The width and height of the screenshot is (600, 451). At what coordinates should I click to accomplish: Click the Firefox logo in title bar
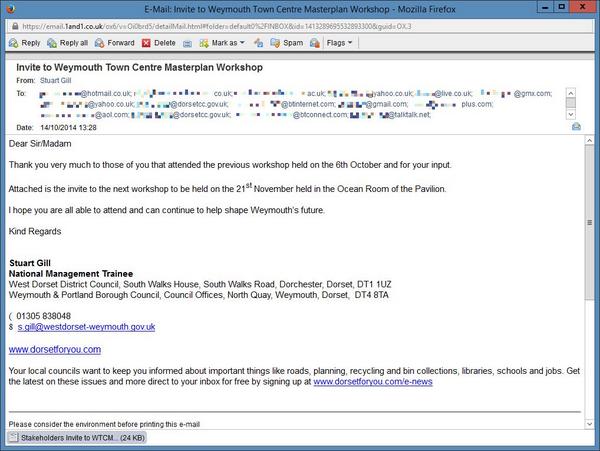point(10,8)
